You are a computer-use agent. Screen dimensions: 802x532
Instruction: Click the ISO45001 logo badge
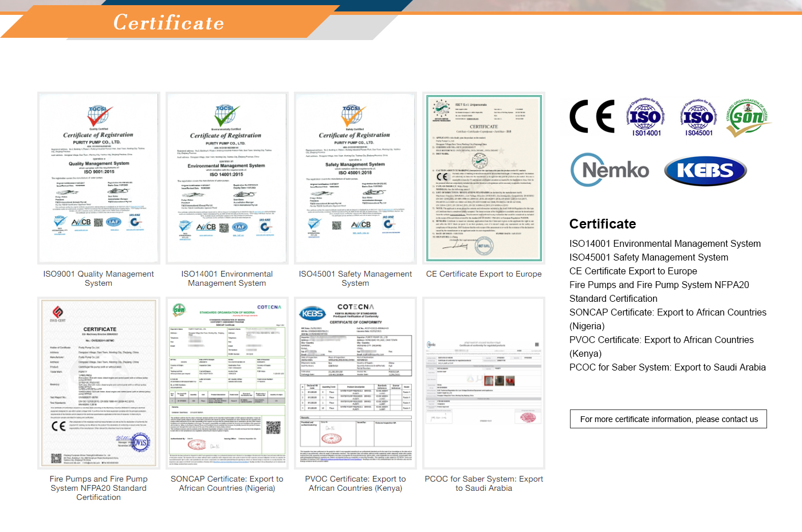[699, 117]
